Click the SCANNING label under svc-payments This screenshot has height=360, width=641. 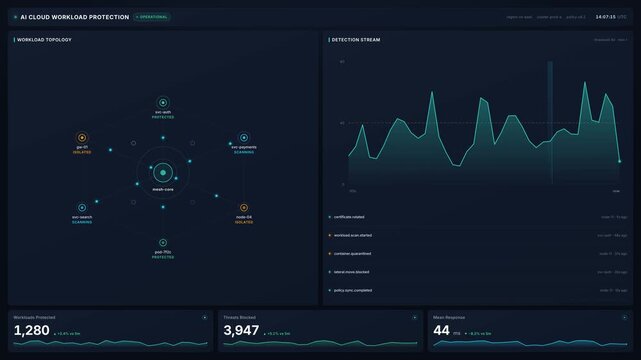(x=244, y=152)
